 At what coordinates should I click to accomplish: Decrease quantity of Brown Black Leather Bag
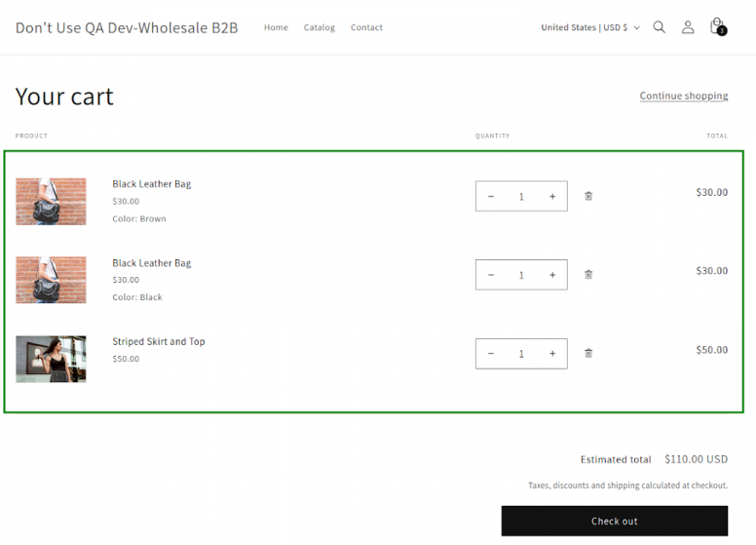pos(491,196)
